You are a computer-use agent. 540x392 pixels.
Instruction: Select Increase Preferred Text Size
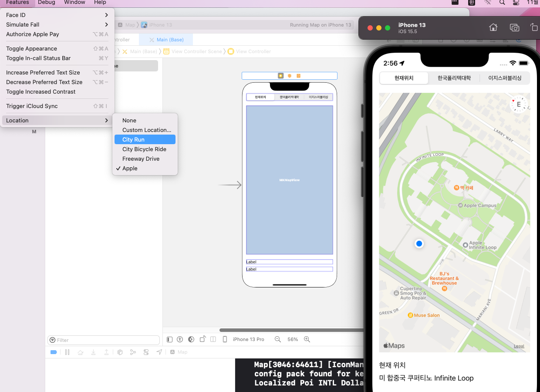pyautogui.click(x=57, y=72)
